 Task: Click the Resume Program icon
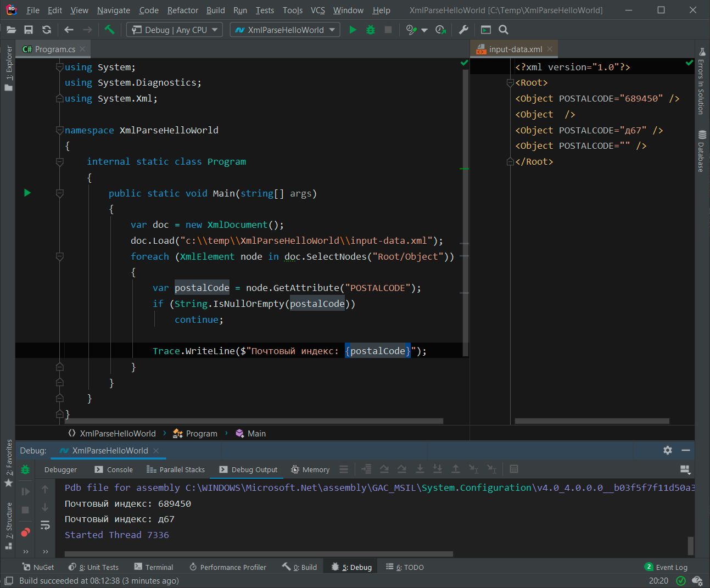tap(25, 491)
